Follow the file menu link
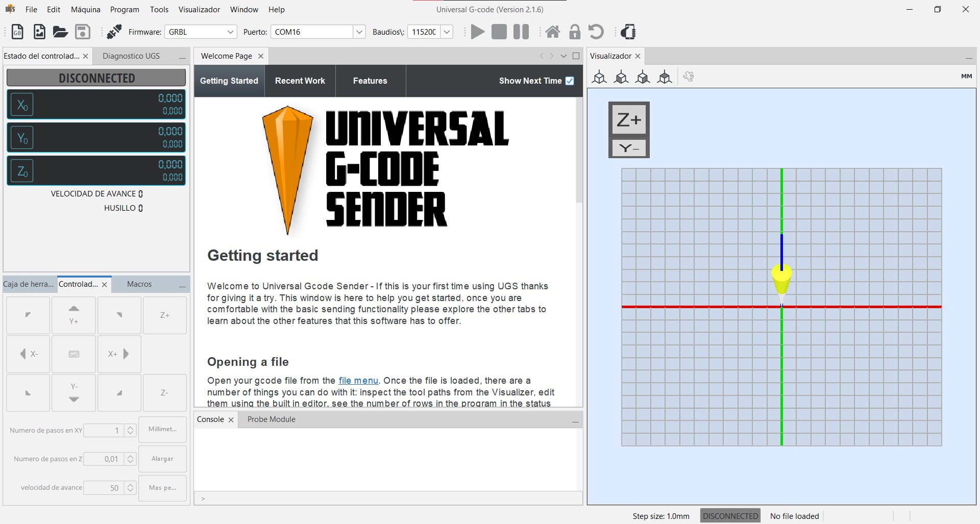 tap(358, 381)
